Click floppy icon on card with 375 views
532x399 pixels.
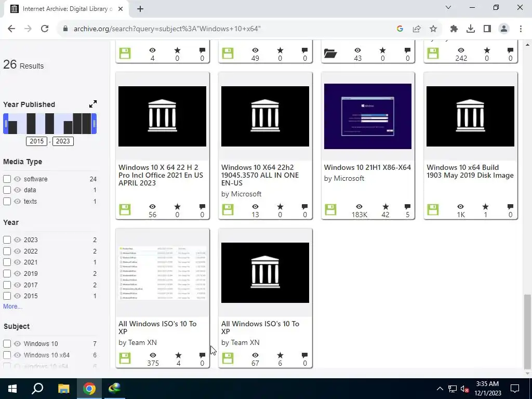click(125, 358)
